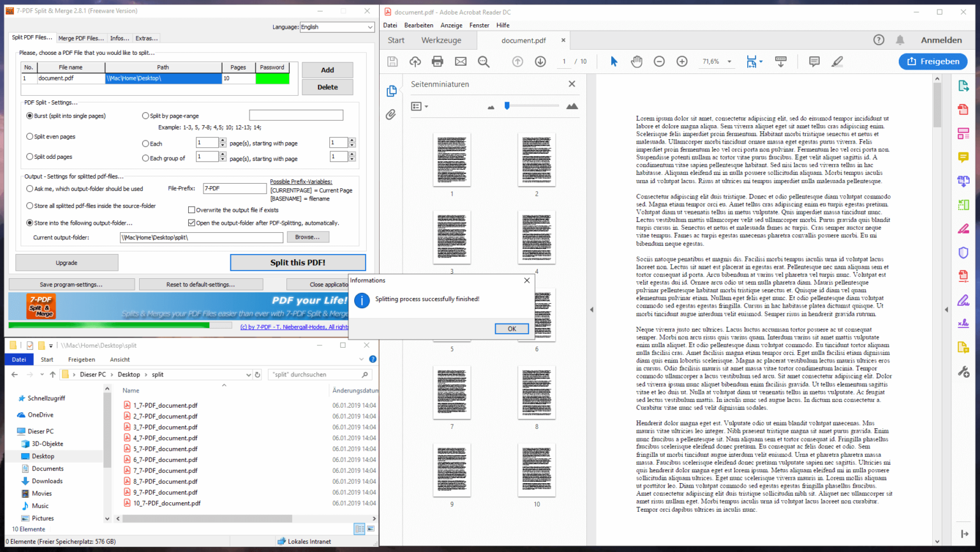Screen dimensions: 980x552
Task: Confirm the splitting success dialog with OK
Action: click(x=511, y=328)
